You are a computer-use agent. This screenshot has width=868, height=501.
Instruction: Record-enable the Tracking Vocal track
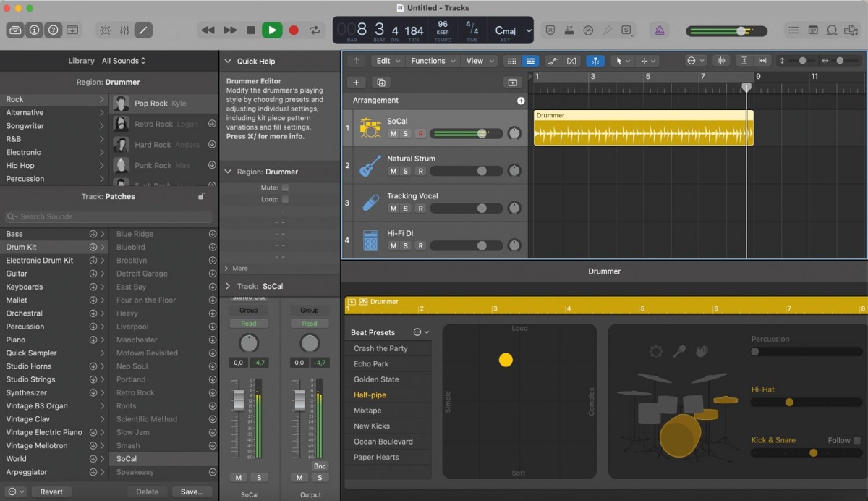[420, 209]
